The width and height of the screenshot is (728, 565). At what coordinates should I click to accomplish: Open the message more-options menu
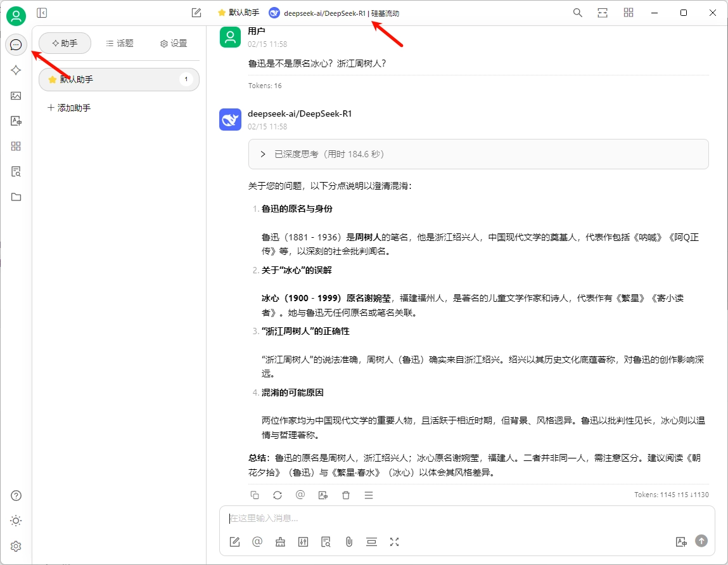coord(369,495)
